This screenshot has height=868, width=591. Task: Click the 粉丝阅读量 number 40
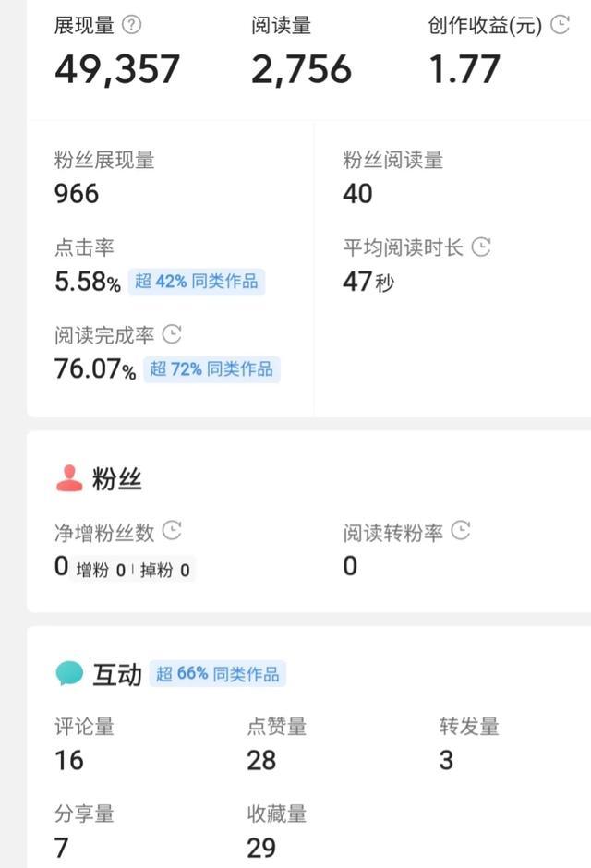coord(357,193)
